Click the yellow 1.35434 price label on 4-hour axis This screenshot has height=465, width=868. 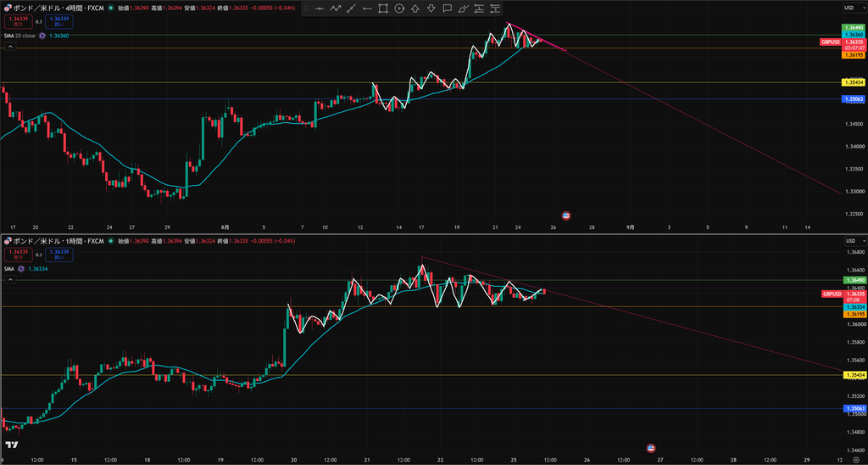click(852, 82)
